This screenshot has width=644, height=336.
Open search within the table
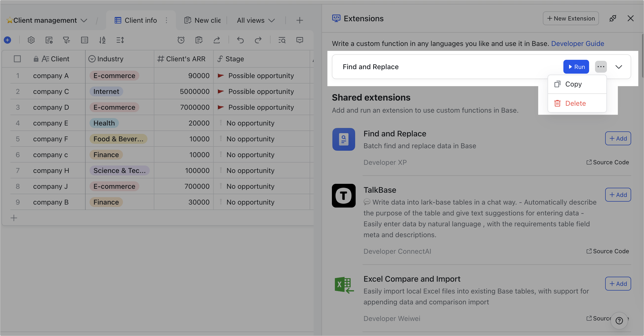coord(281,40)
